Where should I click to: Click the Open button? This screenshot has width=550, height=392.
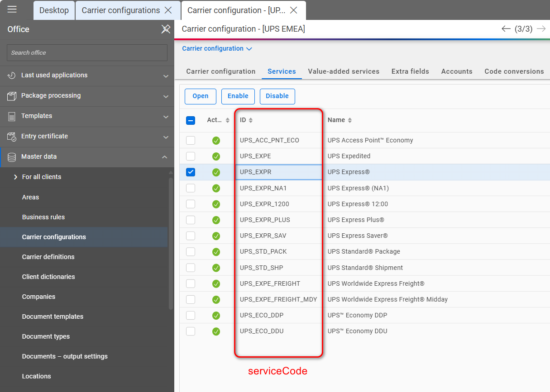click(x=201, y=96)
